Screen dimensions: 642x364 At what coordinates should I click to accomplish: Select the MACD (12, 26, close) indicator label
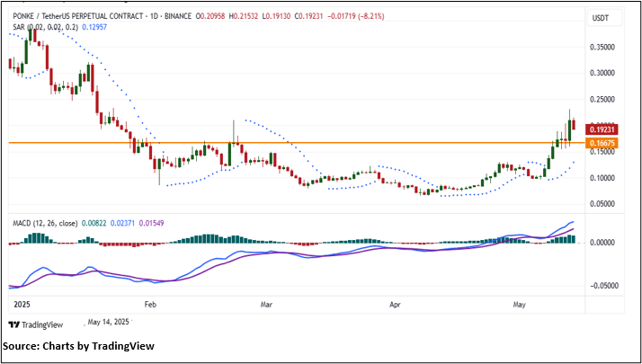pyautogui.click(x=43, y=224)
